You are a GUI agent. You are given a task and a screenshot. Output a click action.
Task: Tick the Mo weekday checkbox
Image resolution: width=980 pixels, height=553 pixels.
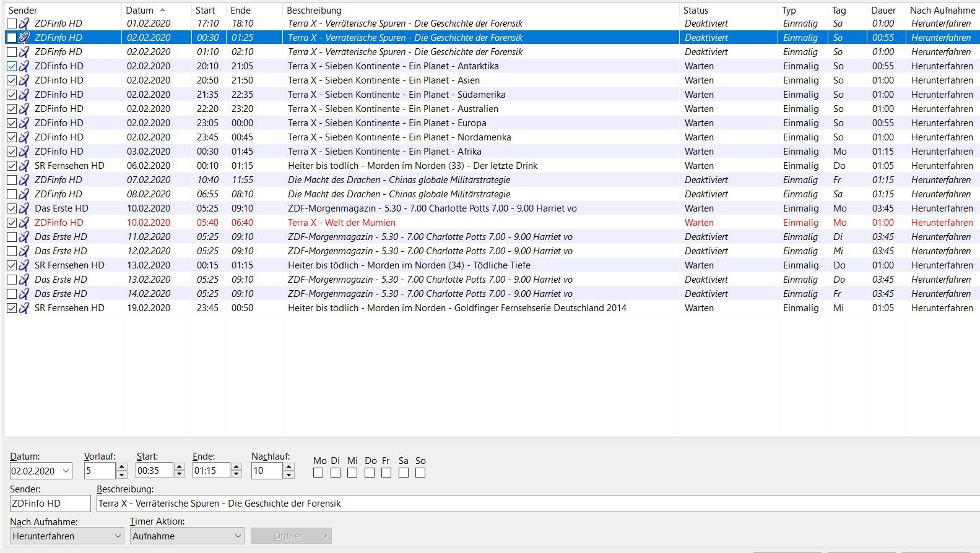318,473
